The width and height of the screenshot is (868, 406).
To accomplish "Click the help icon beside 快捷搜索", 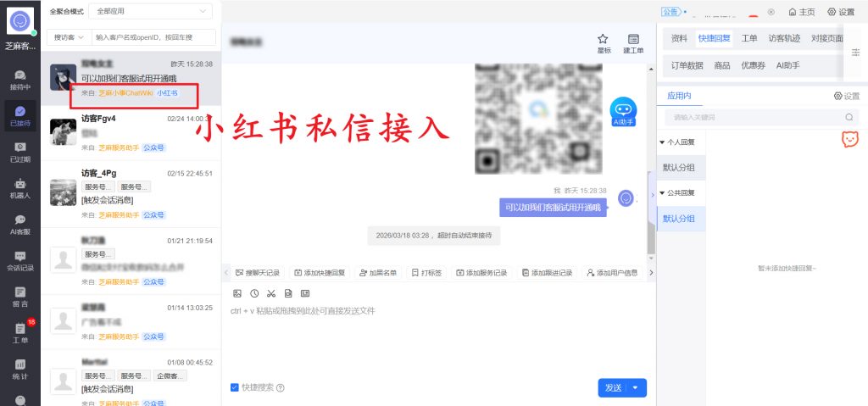I will click(280, 387).
